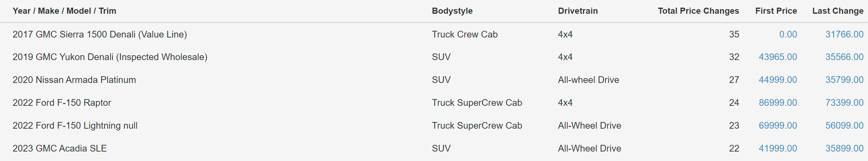The image size is (868, 161).
Task: Open first price 0.00 for Sierra Denali
Action: (x=788, y=34)
